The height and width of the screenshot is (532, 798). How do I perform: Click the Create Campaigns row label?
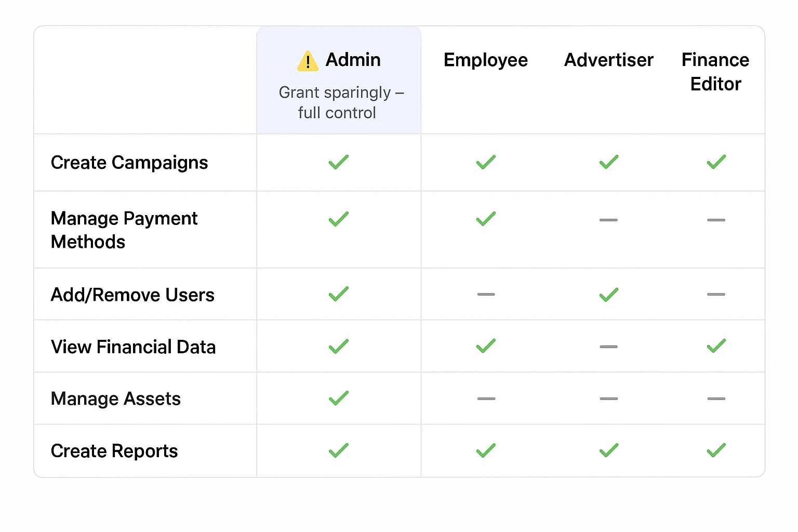(x=129, y=163)
